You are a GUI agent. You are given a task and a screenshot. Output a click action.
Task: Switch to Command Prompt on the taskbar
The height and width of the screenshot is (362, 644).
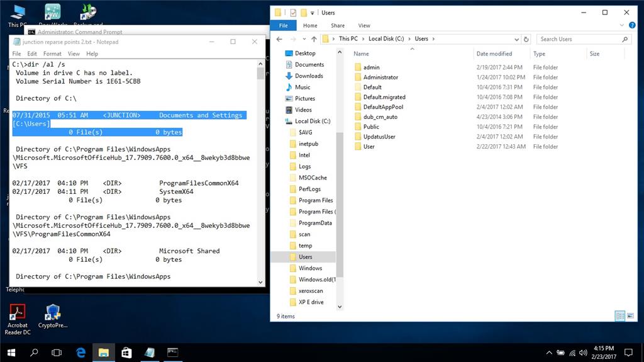click(172, 353)
